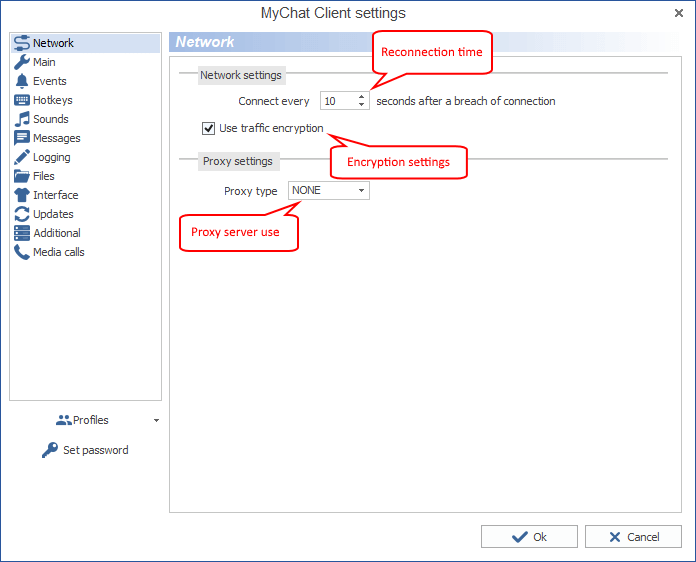This screenshot has width=696, height=562.
Task: Go to the Updates settings section
Action: pos(53,214)
